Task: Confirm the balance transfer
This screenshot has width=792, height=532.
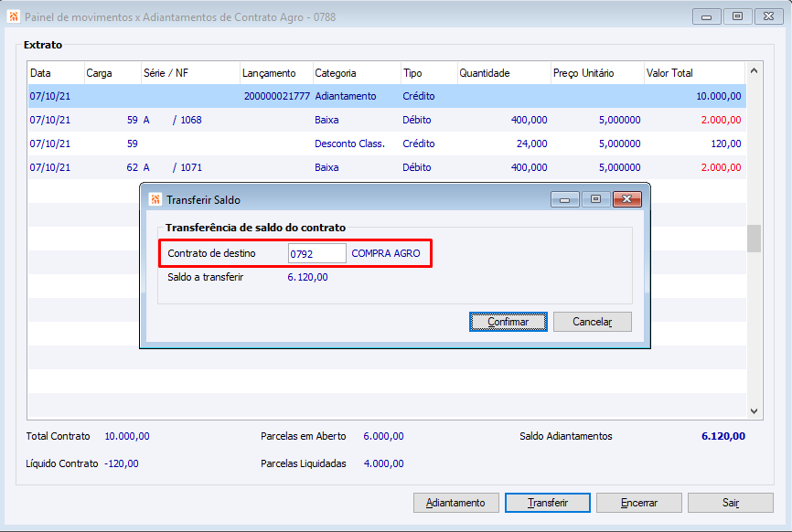Action: 508,322
